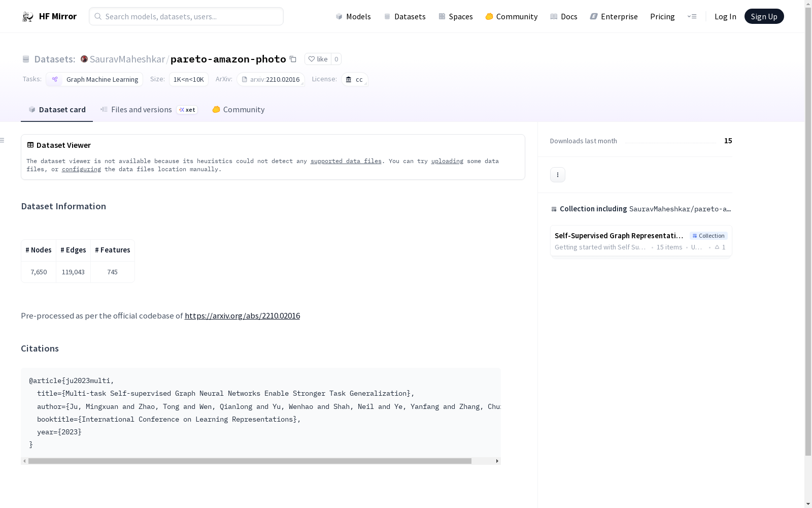Click the Sign Up button
812x508 pixels.
click(x=764, y=16)
